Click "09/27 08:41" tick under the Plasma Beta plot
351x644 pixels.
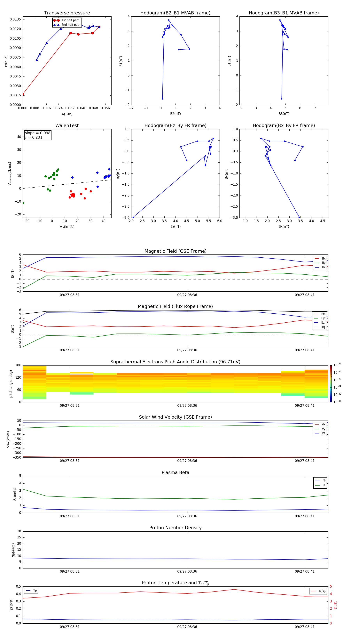tap(305, 516)
